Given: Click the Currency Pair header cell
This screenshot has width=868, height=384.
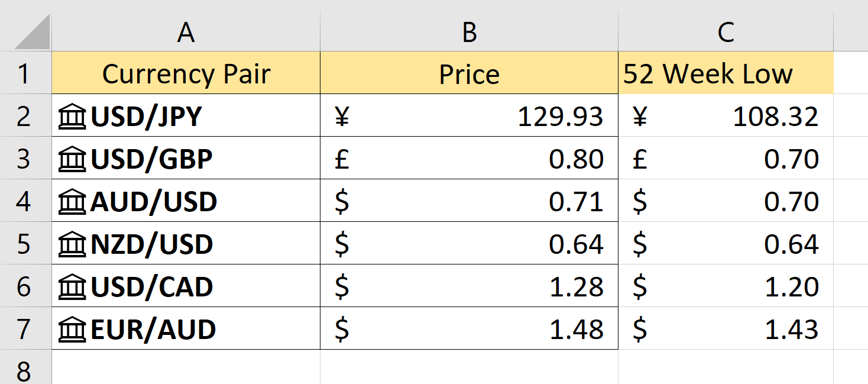Looking at the screenshot, I should (x=185, y=73).
